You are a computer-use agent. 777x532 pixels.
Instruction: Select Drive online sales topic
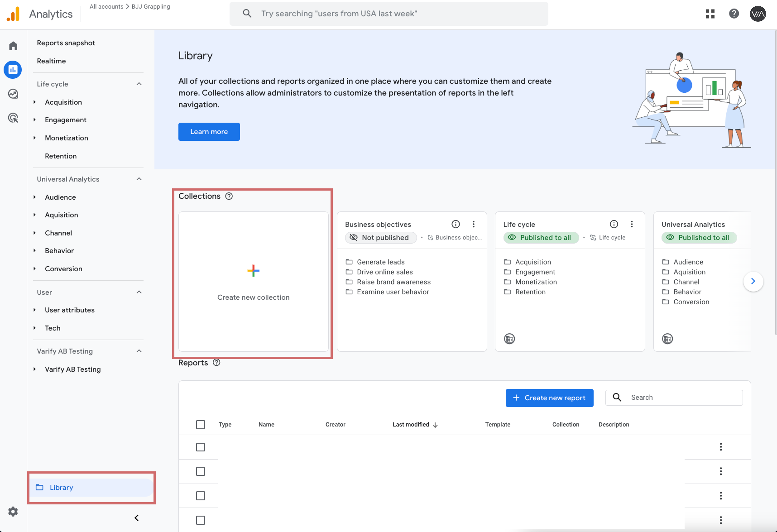pos(384,272)
